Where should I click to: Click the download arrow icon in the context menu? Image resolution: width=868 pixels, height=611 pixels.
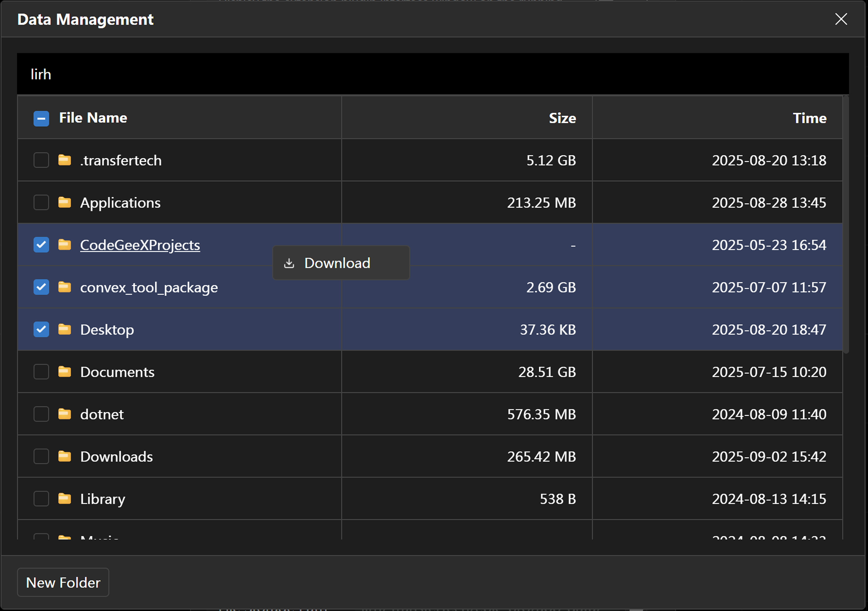[x=289, y=263]
